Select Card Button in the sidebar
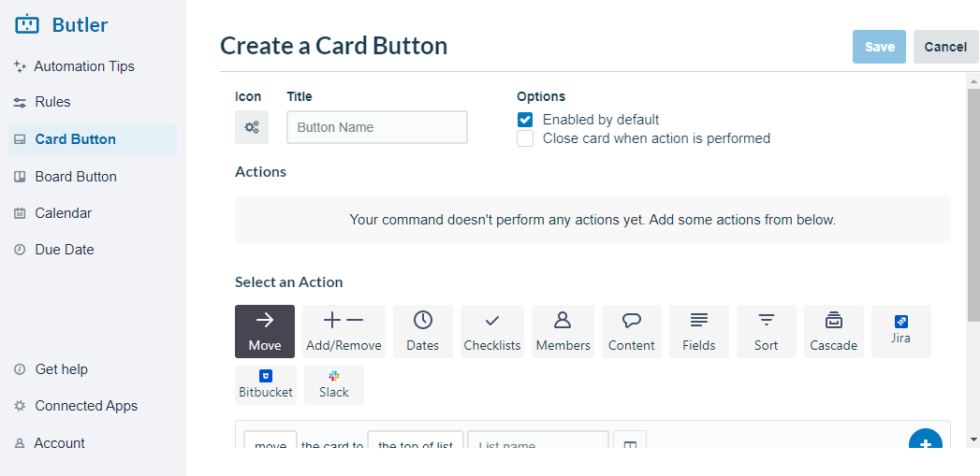The image size is (980, 476). point(93,139)
